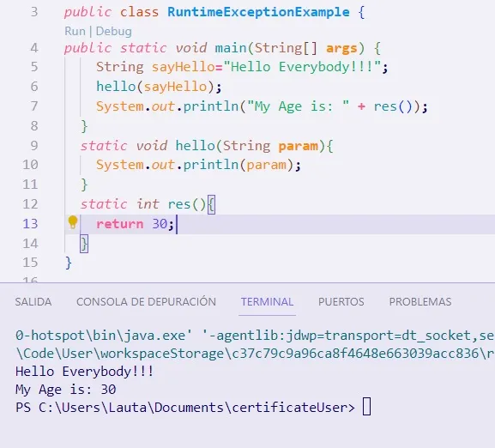Screen dimensions: 495x448
Task: Click the workspaceStorage path line in terminal
Action: [x=255, y=354]
